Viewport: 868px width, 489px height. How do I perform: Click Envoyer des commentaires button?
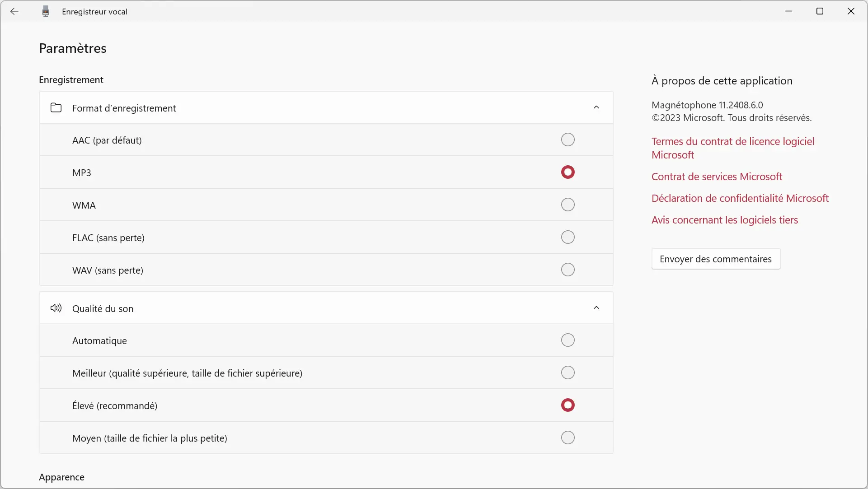(716, 259)
